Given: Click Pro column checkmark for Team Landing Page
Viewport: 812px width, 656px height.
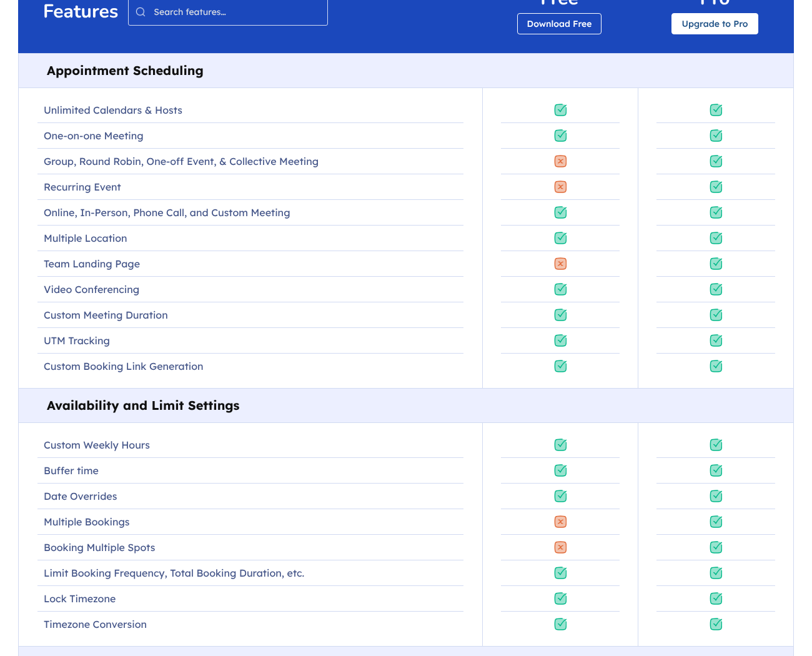Looking at the screenshot, I should (716, 264).
